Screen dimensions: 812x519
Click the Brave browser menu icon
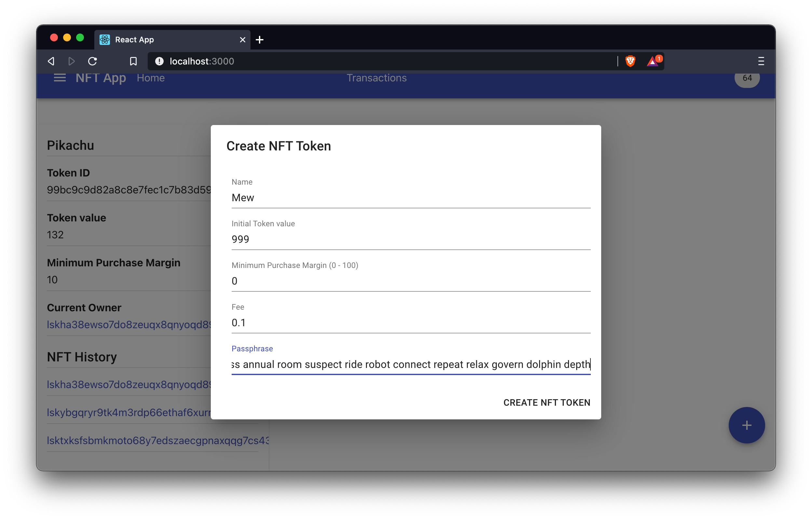pos(761,61)
